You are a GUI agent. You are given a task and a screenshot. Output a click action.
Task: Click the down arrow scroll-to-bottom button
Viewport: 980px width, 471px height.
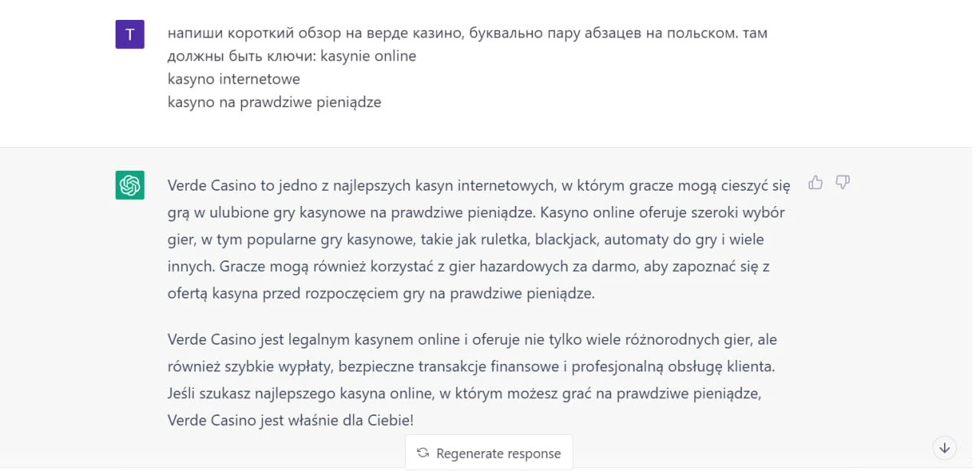(x=945, y=448)
